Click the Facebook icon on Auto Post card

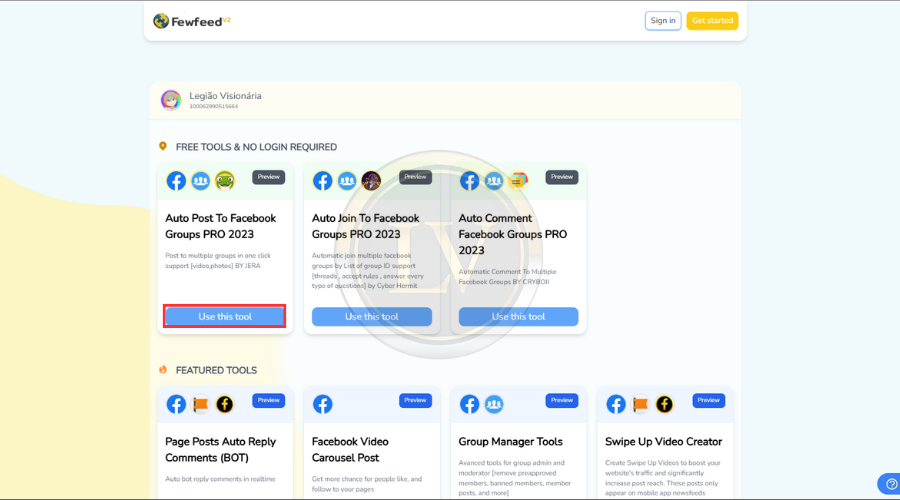176,181
